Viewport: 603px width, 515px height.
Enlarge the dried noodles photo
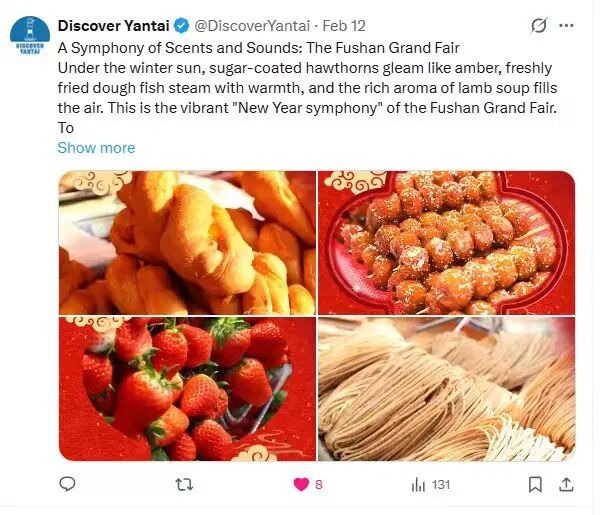click(x=447, y=389)
